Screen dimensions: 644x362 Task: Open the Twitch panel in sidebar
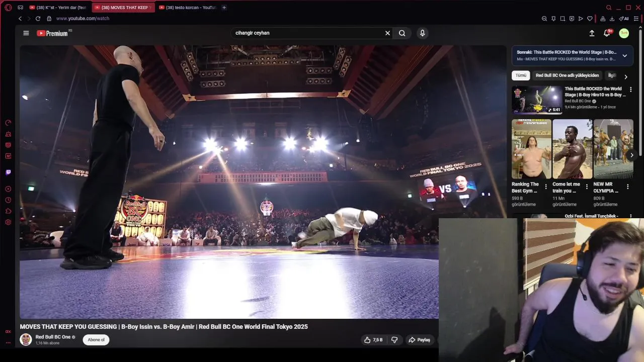click(x=8, y=172)
